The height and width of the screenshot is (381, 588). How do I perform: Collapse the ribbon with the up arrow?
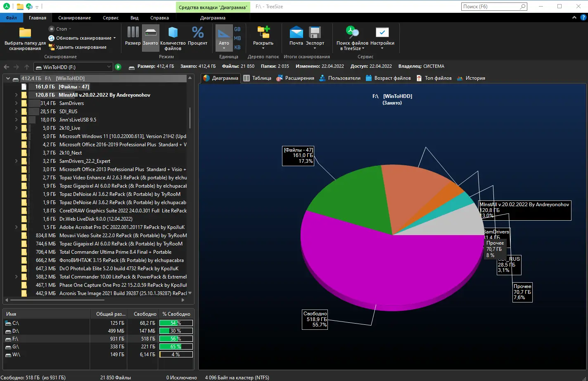[x=574, y=18]
